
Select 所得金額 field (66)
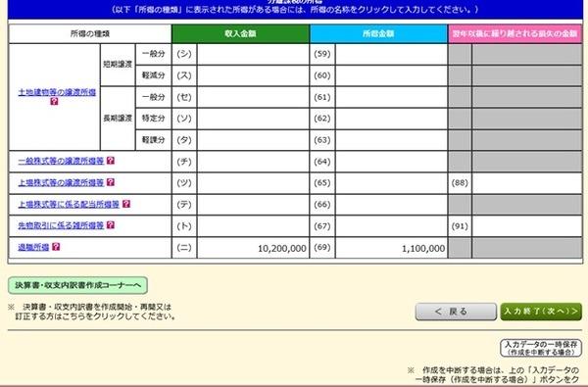(391, 205)
